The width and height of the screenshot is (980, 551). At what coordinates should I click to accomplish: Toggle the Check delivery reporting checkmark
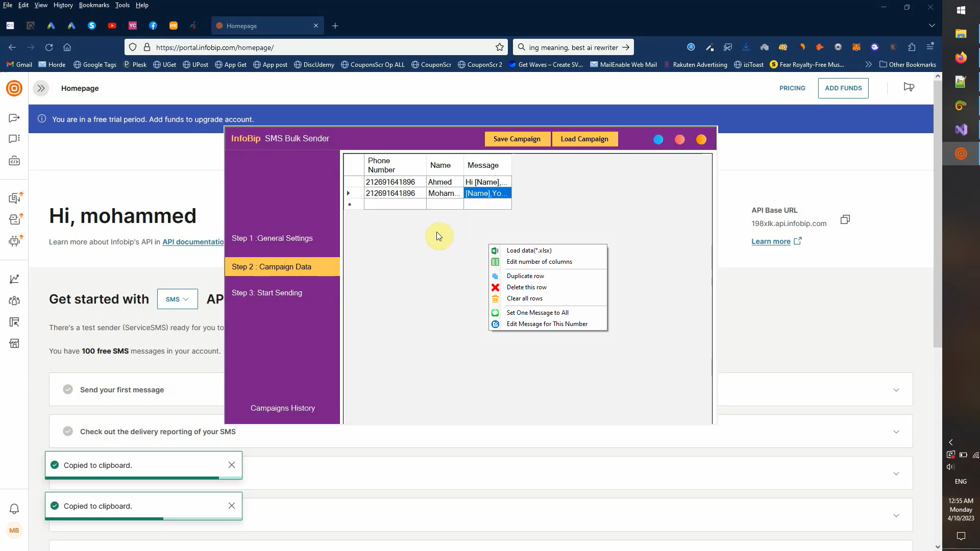[68, 432]
